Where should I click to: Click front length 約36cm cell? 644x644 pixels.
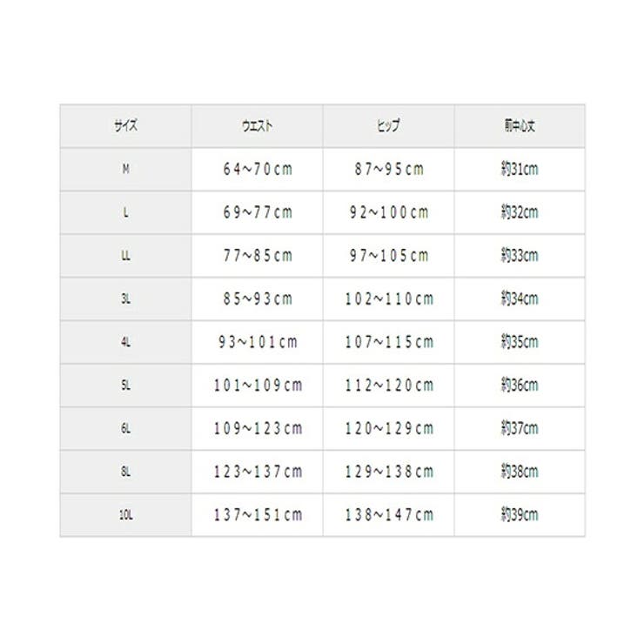pos(520,386)
